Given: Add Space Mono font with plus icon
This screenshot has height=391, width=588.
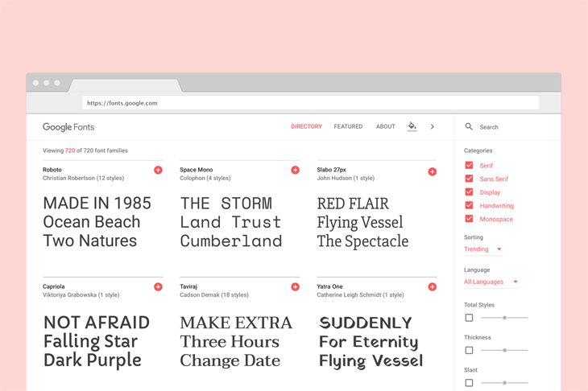Looking at the screenshot, I should [x=295, y=170].
